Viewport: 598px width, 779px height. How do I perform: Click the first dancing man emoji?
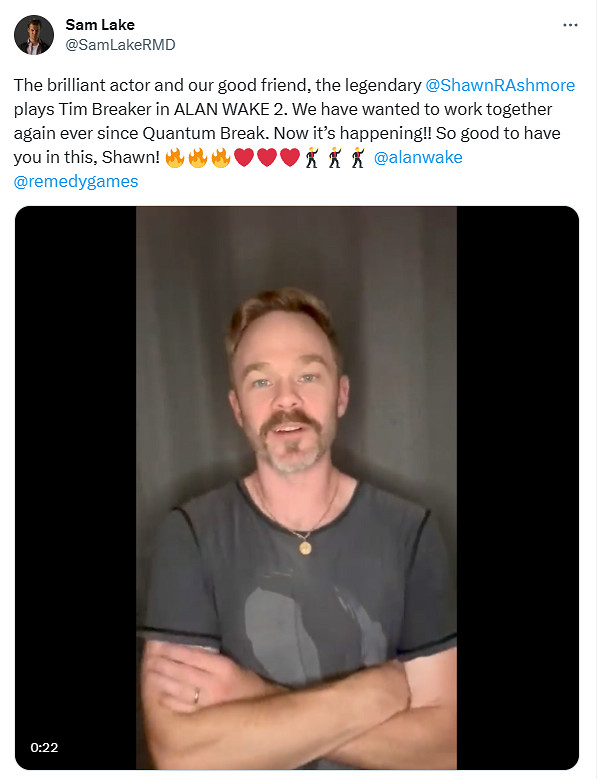(312, 157)
